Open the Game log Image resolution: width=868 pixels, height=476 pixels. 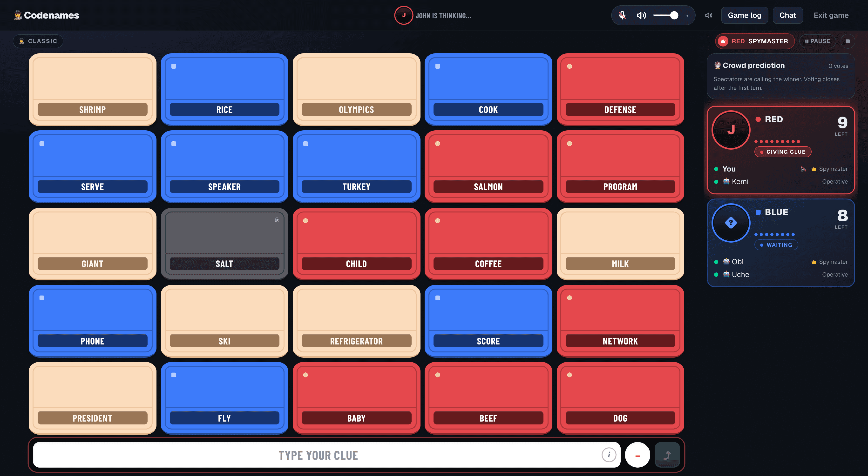point(744,15)
